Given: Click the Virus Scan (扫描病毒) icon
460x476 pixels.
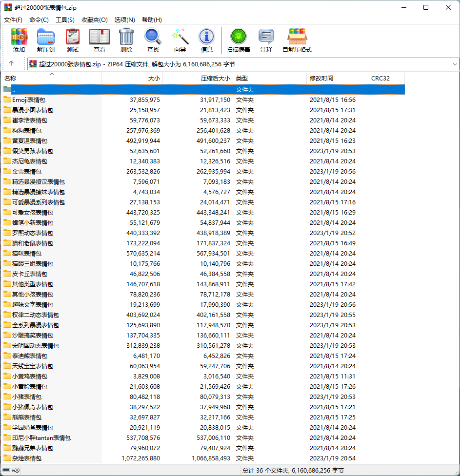Looking at the screenshot, I should 239,40.
